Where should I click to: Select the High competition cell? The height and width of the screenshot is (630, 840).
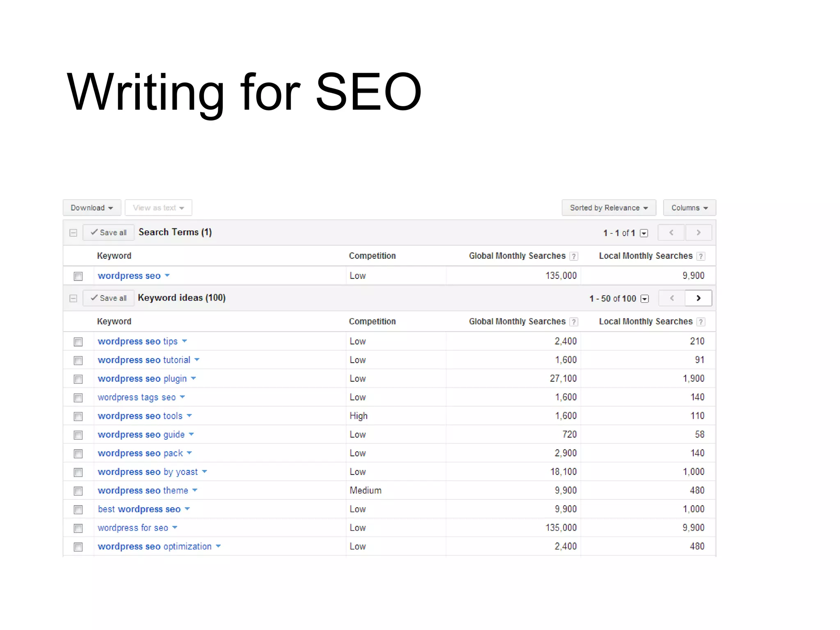click(x=358, y=416)
